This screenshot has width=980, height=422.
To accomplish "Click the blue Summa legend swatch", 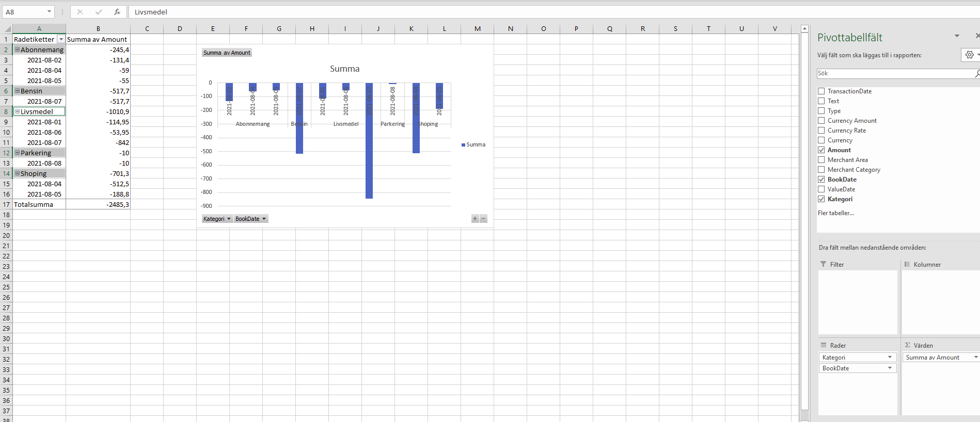I will [463, 145].
